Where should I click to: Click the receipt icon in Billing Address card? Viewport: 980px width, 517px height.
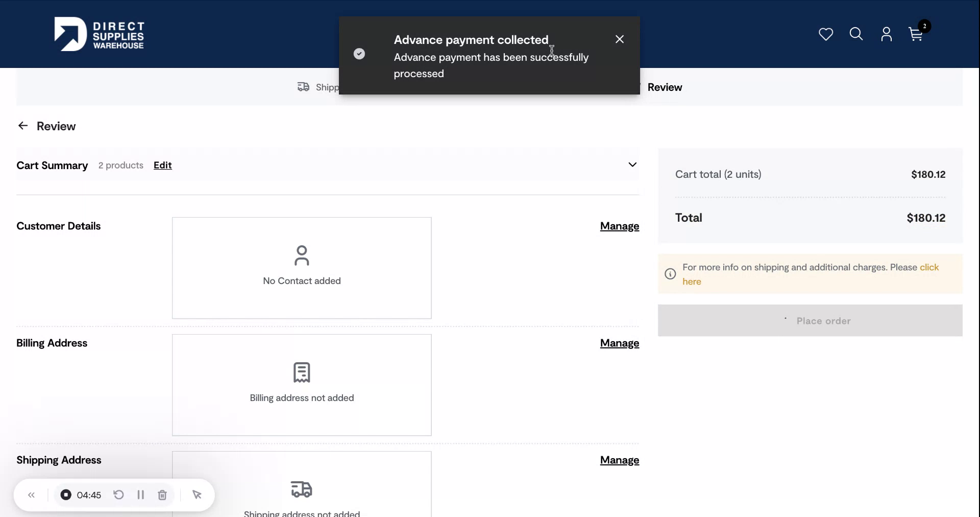coord(302,373)
